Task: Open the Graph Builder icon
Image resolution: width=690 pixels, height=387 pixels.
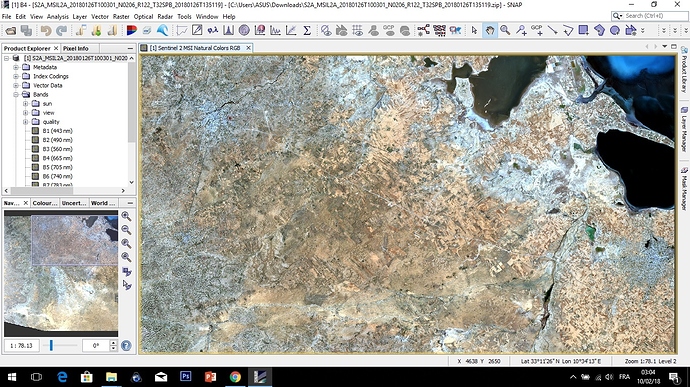Action: pos(423,30)
